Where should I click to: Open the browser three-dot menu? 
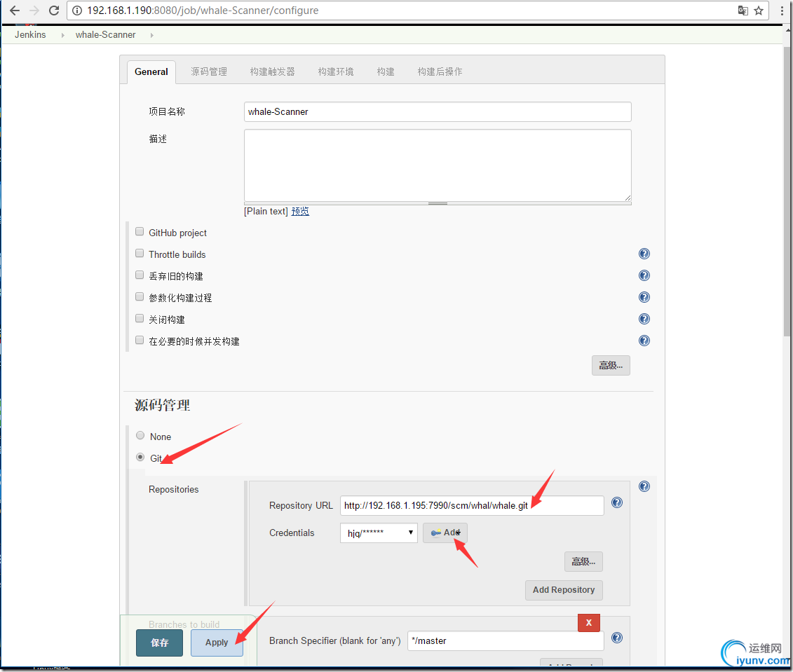[782, 11]
